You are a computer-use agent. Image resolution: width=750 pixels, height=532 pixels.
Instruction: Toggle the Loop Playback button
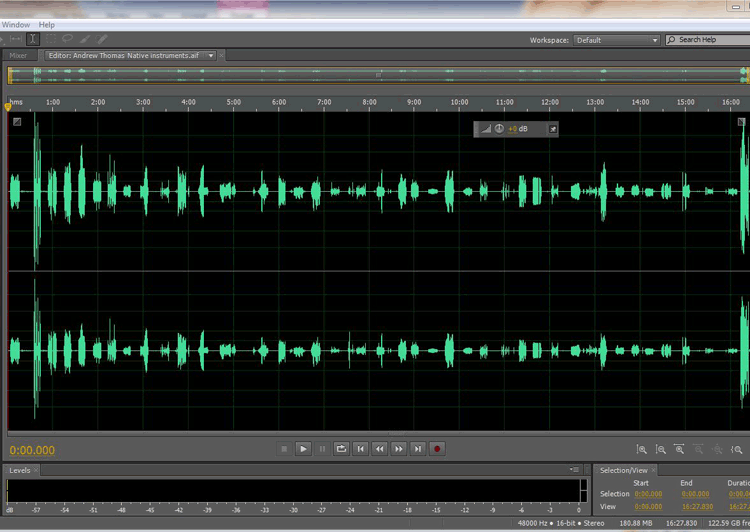341,449
